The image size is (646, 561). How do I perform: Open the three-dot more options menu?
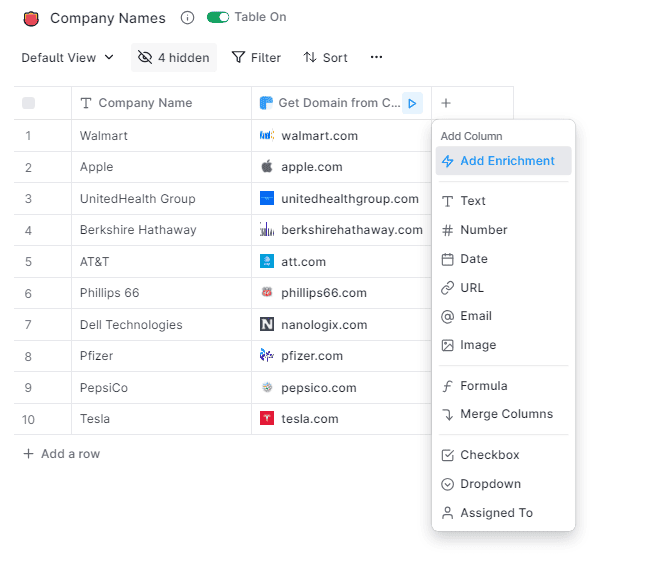(376, 57)
